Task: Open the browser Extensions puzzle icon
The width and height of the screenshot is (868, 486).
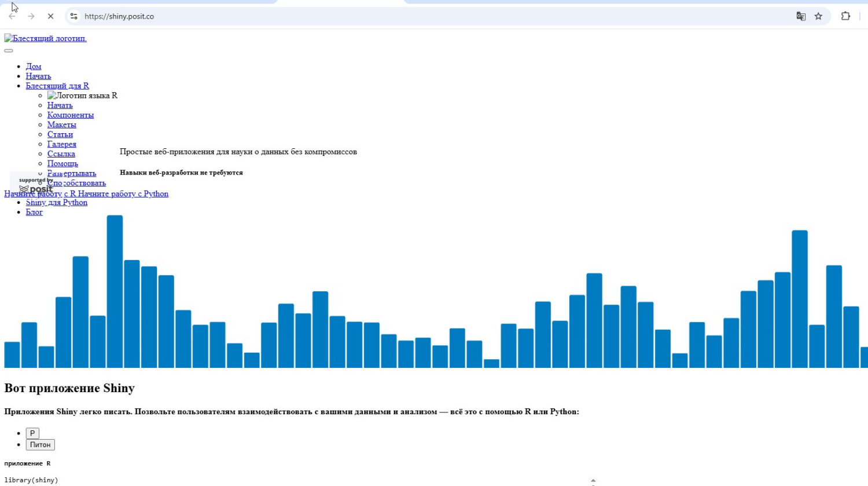Action: point(845,16)
